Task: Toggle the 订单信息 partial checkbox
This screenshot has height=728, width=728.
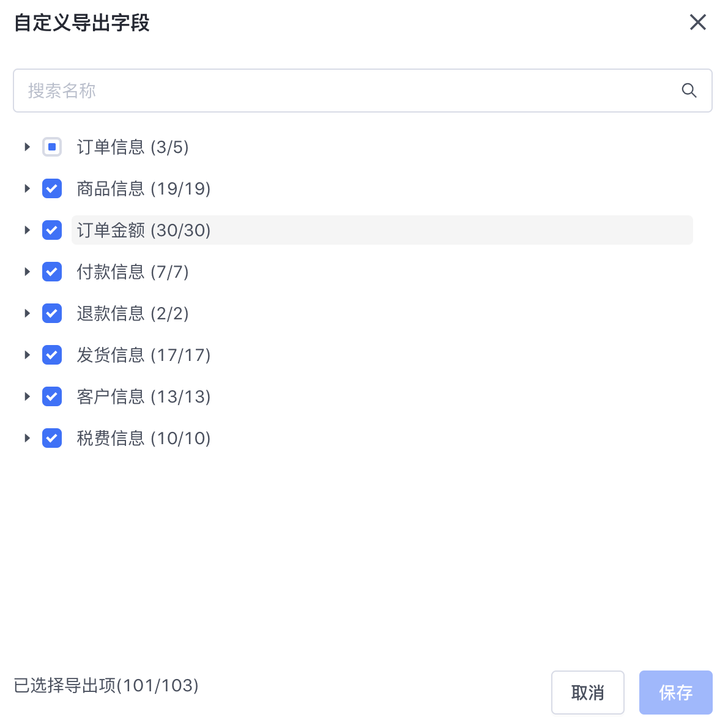Action: [52, 147]
